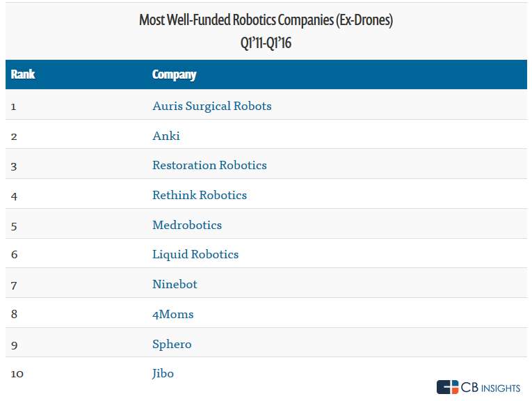Click the Rank column header

pyautogui.click(x=23, y=75)
